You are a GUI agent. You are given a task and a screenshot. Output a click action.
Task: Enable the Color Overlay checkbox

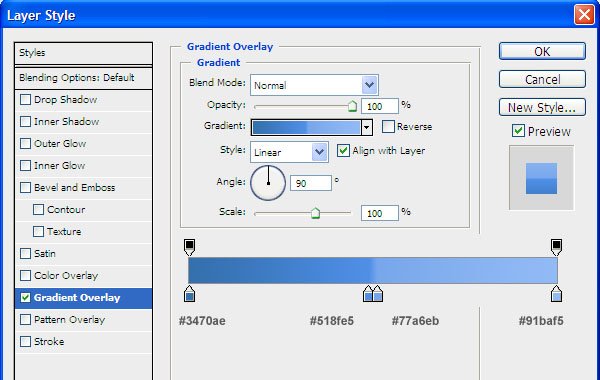25,276
